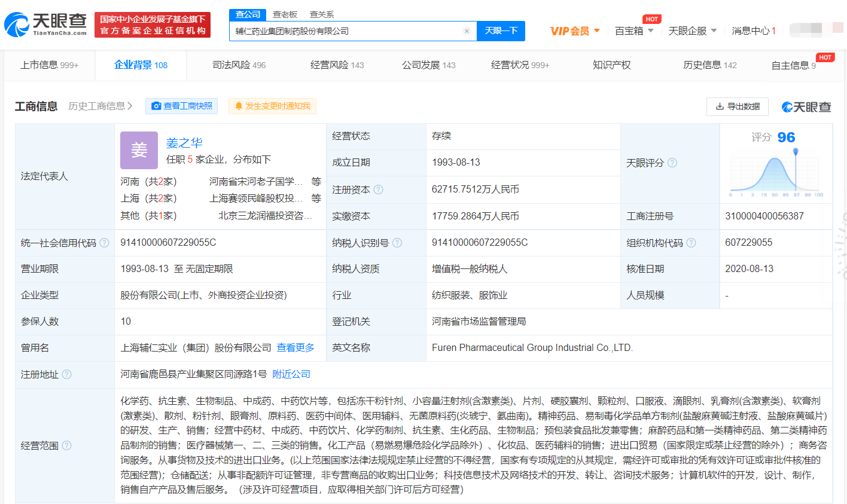Screen dimensions: 847x504
Task: Open the 知识产权 tab
Action: click(612, 65)
